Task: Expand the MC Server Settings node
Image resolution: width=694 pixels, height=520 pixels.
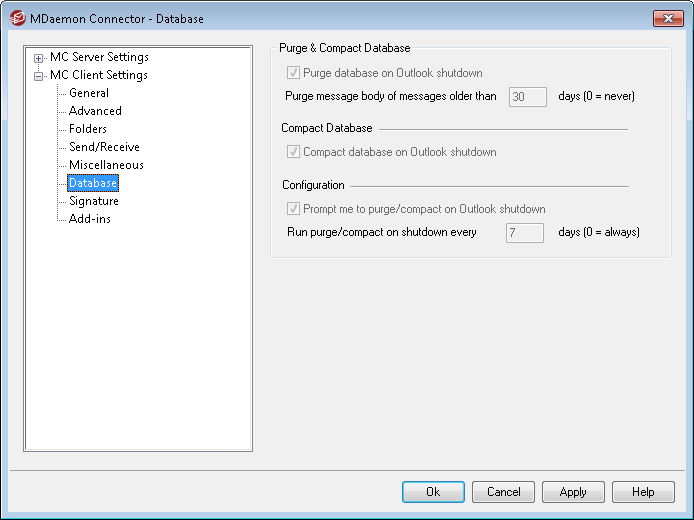Action: [x=39, y=58]
